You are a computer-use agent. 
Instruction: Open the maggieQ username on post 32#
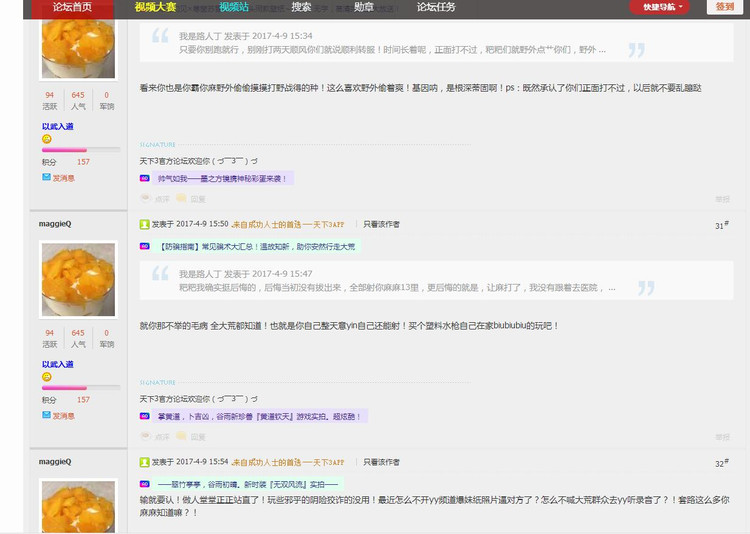55,461
